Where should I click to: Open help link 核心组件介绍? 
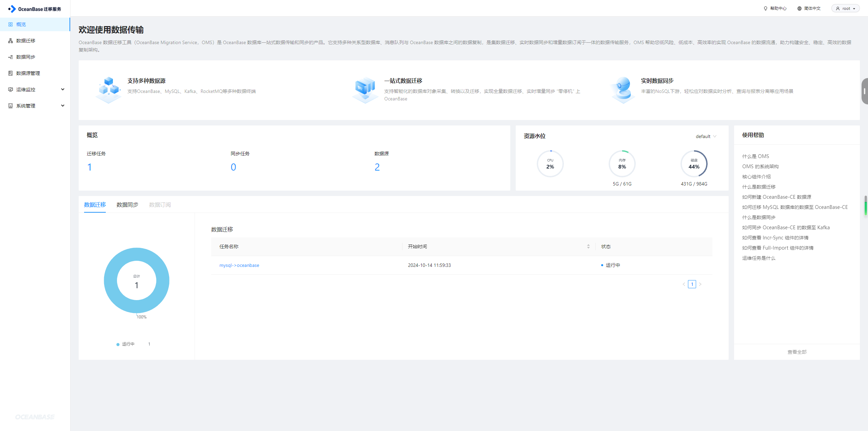(x=756, y=177)
